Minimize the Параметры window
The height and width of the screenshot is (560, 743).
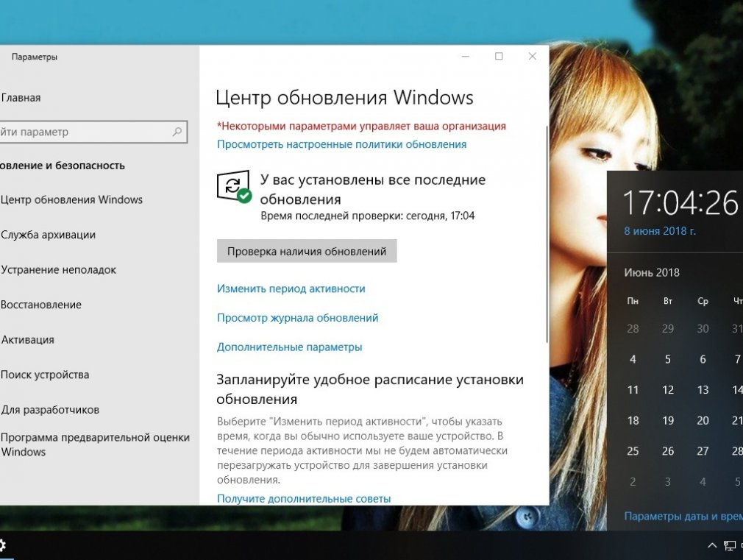(x=466, y=57)
